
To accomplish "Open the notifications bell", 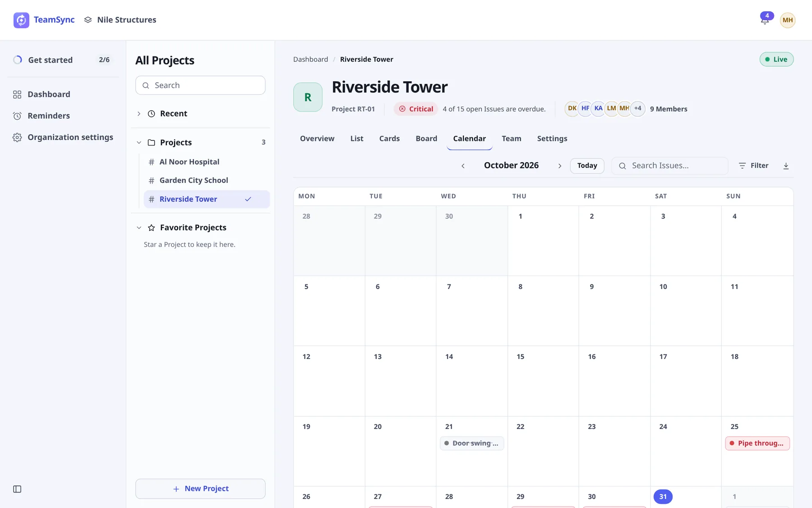I will click(765, 19).
